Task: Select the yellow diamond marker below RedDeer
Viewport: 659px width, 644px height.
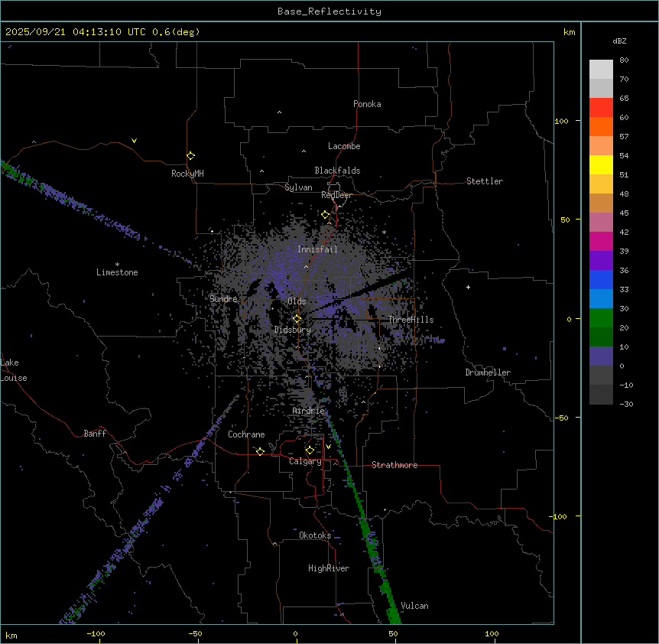Action: 325,215
